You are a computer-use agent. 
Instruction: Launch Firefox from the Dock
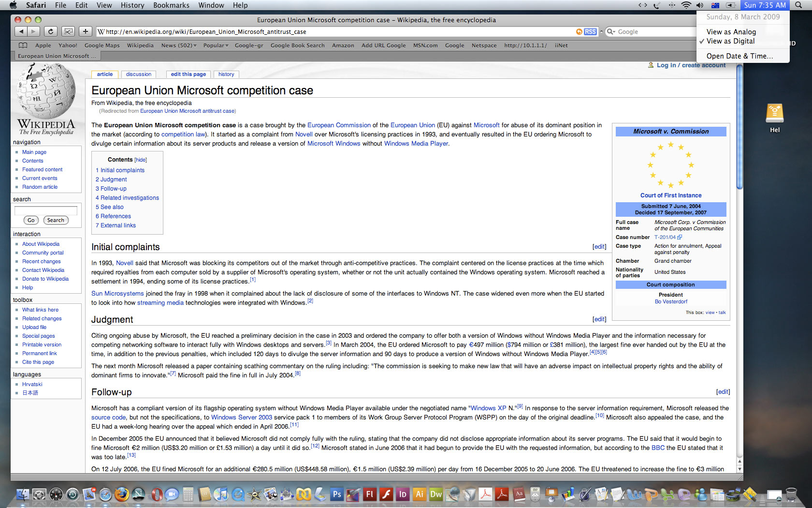tap(122, 494)
